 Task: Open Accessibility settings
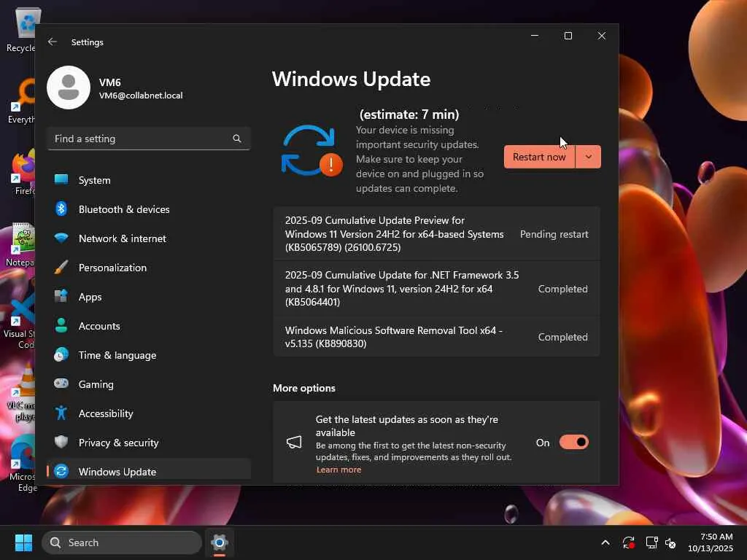click(x=149, y=413)
